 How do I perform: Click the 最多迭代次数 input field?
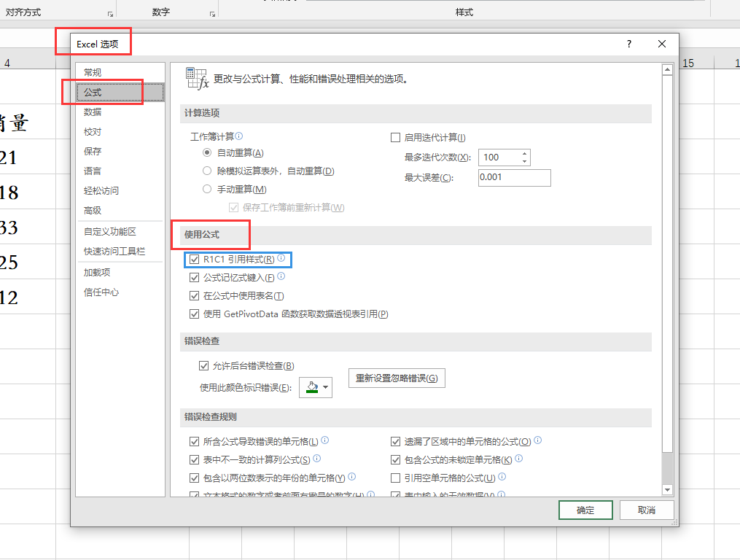click(x=499, y=157)
